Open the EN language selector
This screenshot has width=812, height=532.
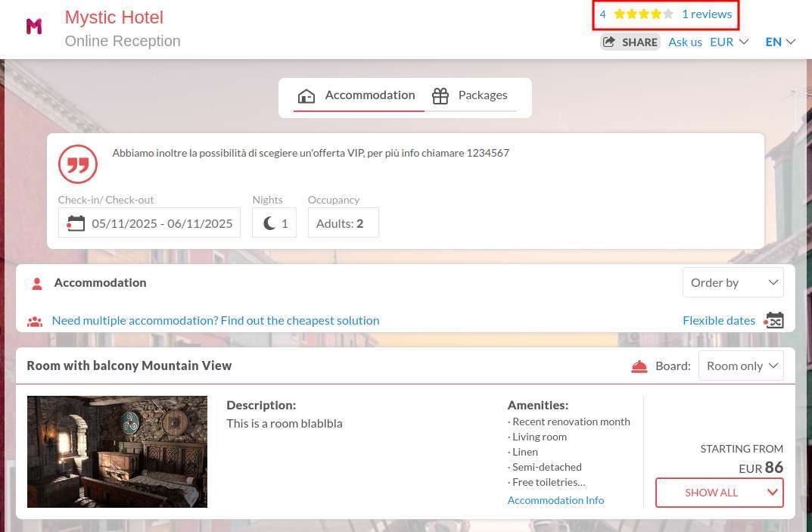tap(779, 42)
